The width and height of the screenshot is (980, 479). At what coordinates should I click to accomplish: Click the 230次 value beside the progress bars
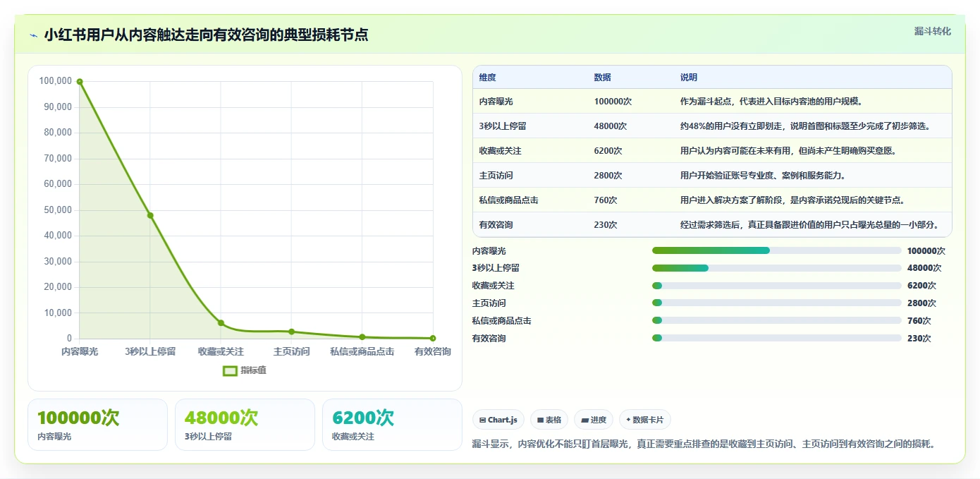[919, 339]
